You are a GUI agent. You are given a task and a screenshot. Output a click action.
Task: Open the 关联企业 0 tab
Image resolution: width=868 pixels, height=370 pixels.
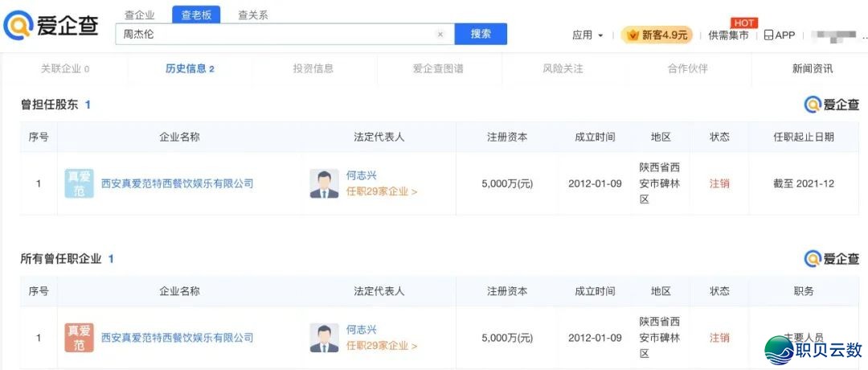click(65, 68)
